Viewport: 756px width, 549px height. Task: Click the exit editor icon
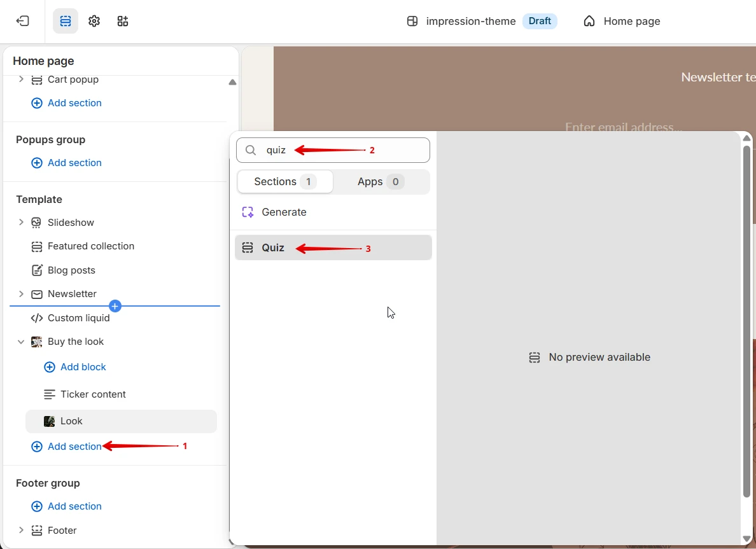23,21
